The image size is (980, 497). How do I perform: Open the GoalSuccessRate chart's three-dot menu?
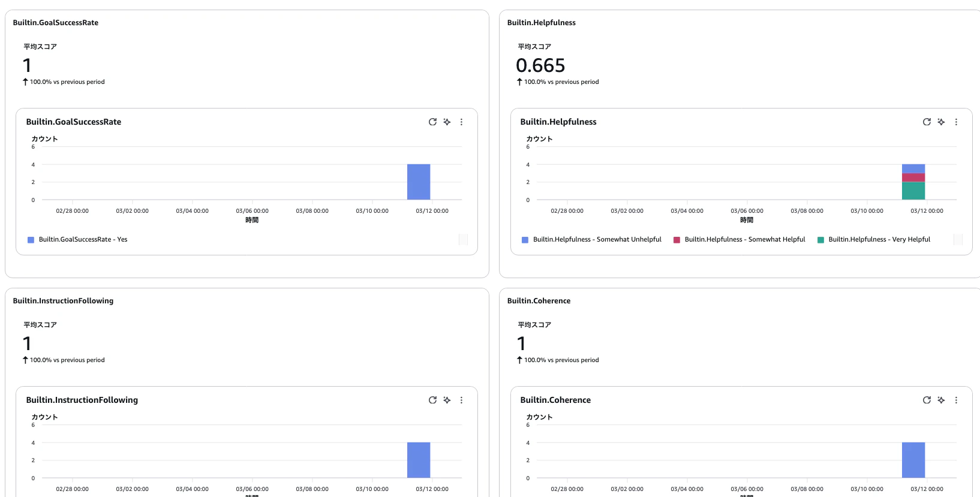[461, 122]
